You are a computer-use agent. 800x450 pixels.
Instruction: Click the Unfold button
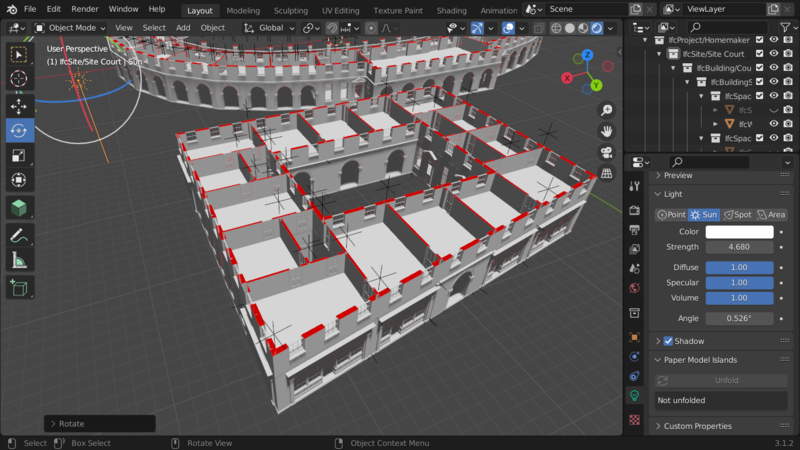(721, 380)
